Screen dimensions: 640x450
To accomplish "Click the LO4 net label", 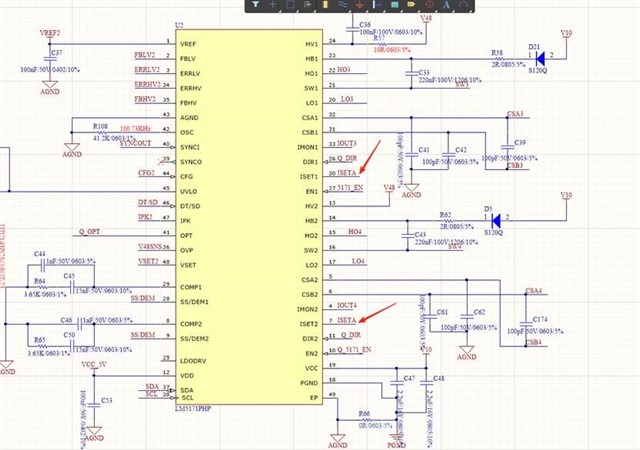I will 358,261.
